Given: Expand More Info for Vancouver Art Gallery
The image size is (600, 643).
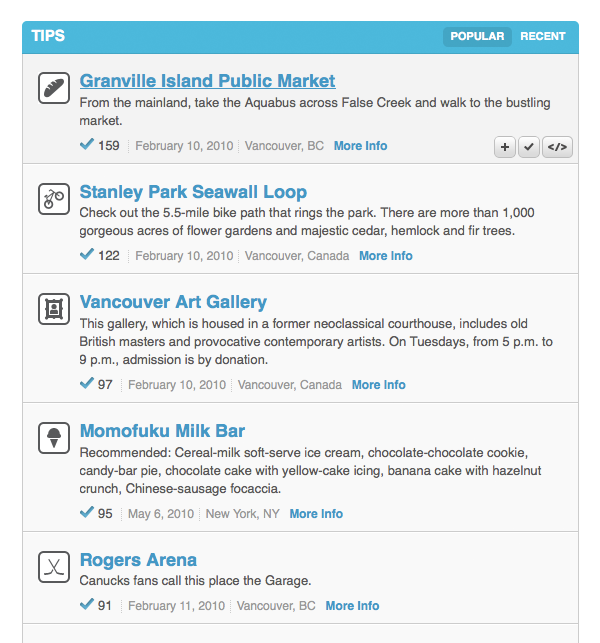Looking at the screenshot, I should pyautogui.click(x=378, y=385).
